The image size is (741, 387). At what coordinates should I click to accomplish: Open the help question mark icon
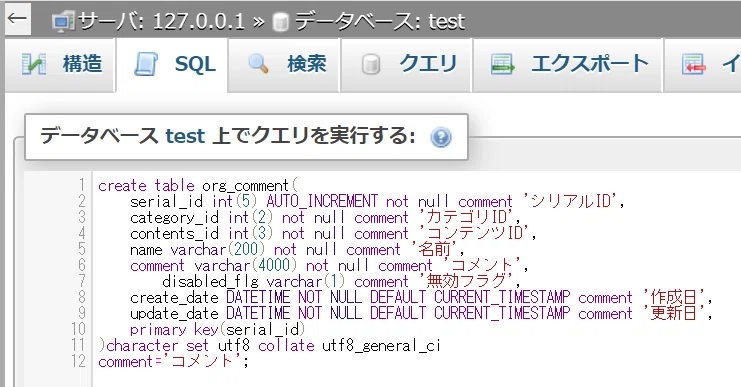pos(441,138)
